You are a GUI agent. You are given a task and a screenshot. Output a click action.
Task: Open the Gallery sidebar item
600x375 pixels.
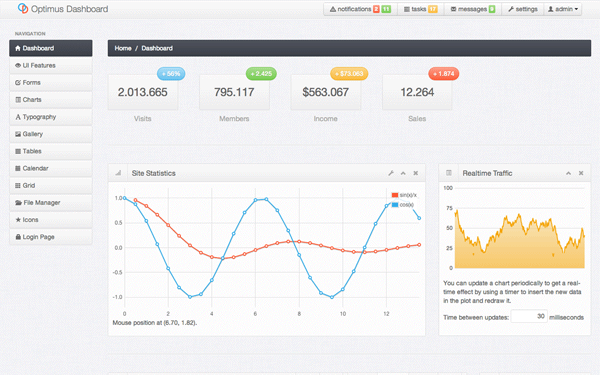51,134
